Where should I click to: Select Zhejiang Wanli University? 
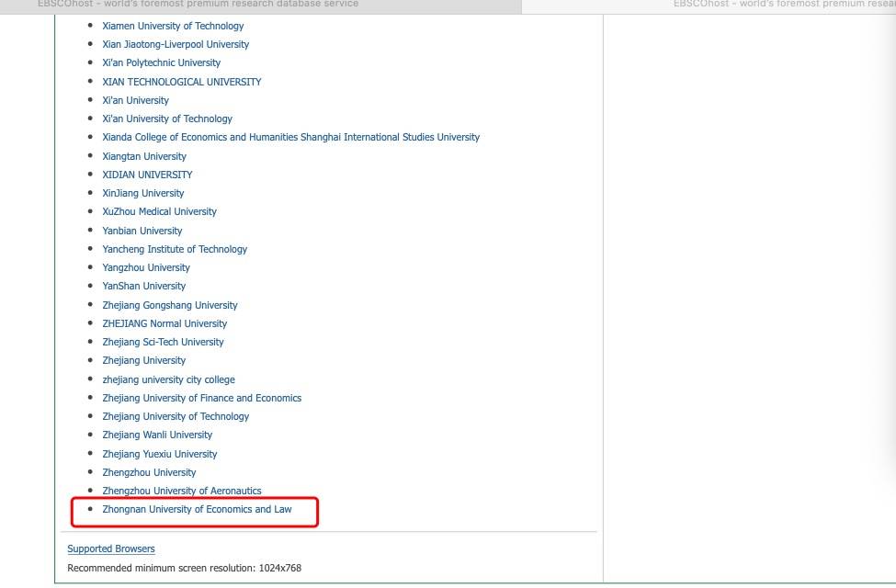click(x=157, y=435)
